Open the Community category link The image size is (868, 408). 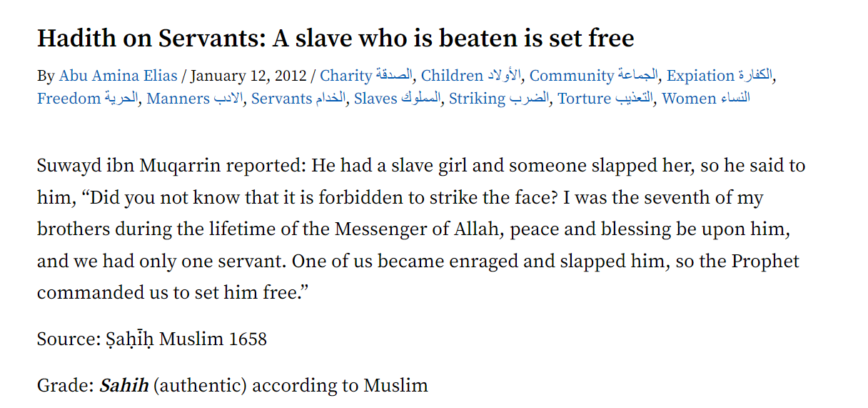point(594,76)
